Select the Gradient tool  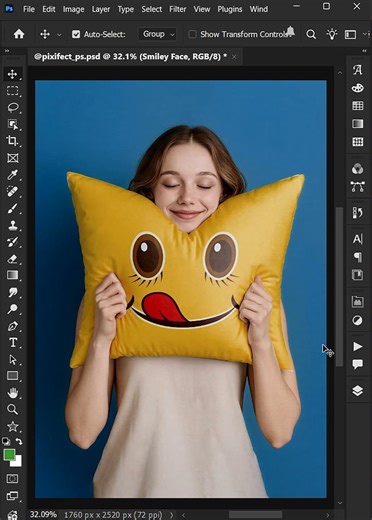tap(13, 275)
